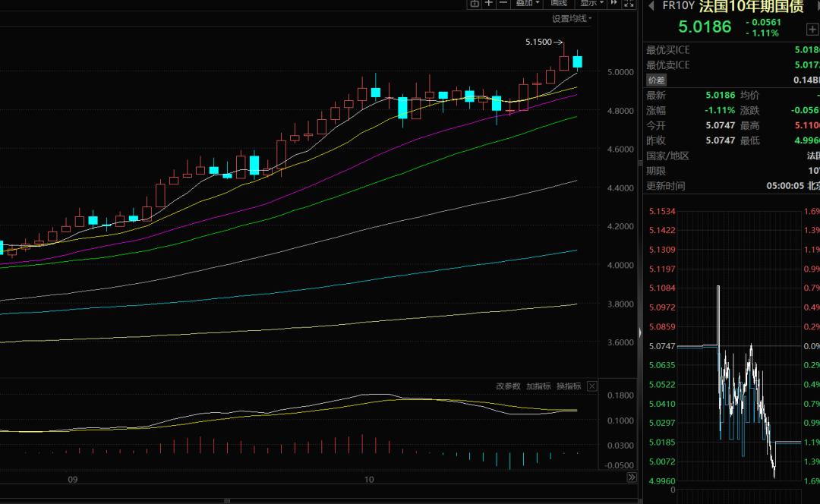Click the double-chevron scroll to latest icon
The image size is (820, 504).
(x=632, y=477)
